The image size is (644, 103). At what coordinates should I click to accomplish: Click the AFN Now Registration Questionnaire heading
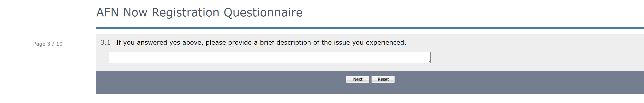pyautogui.click(x=199, y=13)
